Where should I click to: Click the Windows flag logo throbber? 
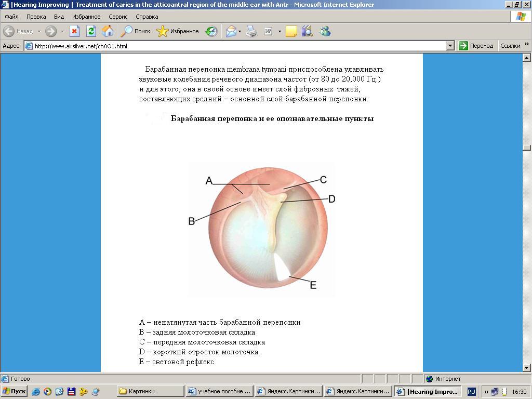click(x=521, y=16)
